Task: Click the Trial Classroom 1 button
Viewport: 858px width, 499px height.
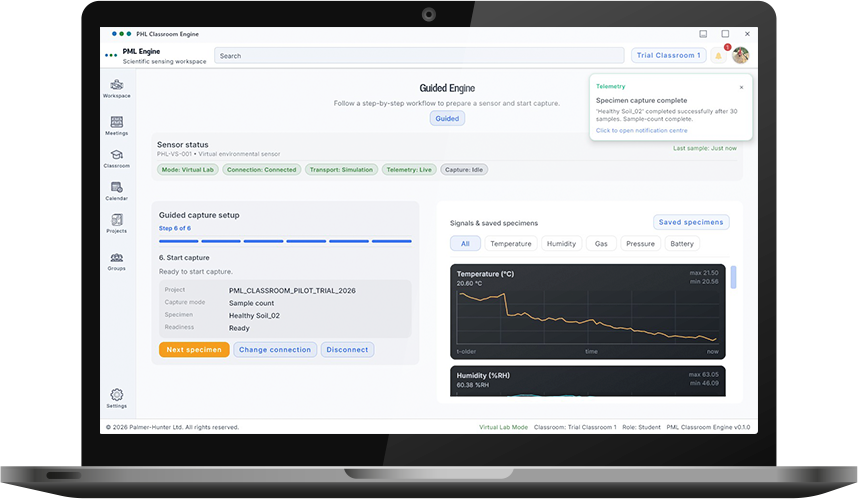Action: pyautogui.click(x=668, y=55)
